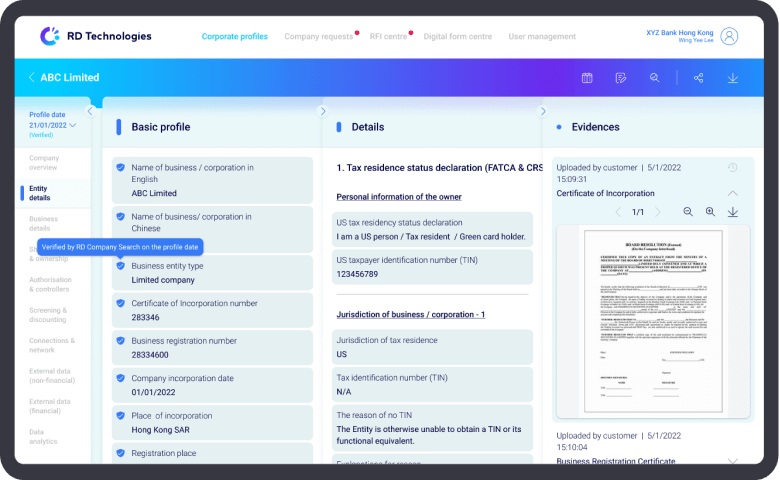Go to next page of certificate preview
The width and height of the screenshot is (780, 481).
658,212
